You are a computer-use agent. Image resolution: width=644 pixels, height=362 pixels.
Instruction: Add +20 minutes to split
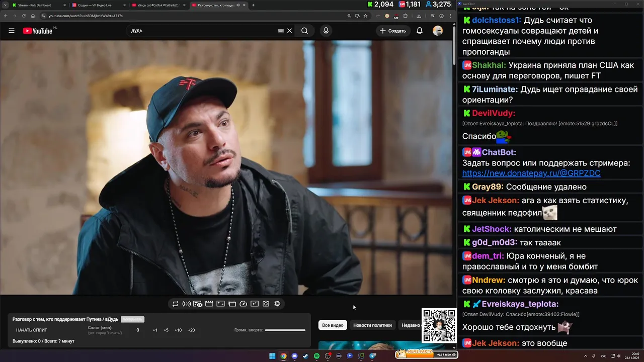coord(191,330)
